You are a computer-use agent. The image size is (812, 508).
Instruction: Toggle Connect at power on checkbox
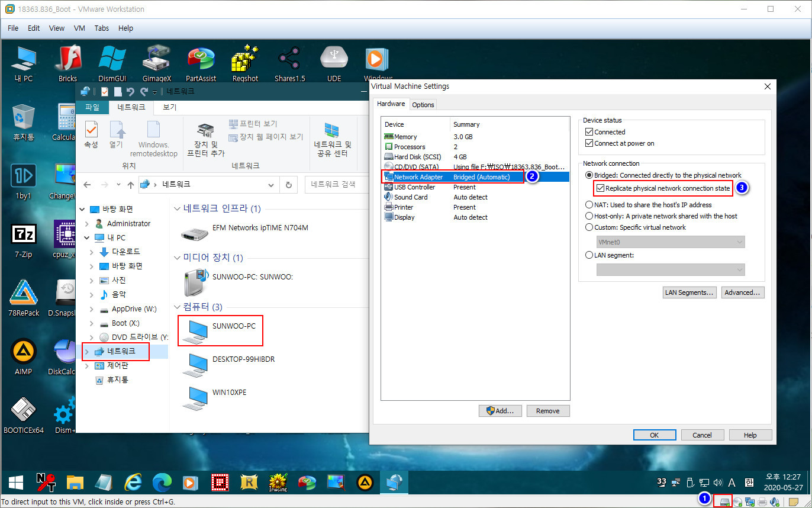click(x=589, y=143)
